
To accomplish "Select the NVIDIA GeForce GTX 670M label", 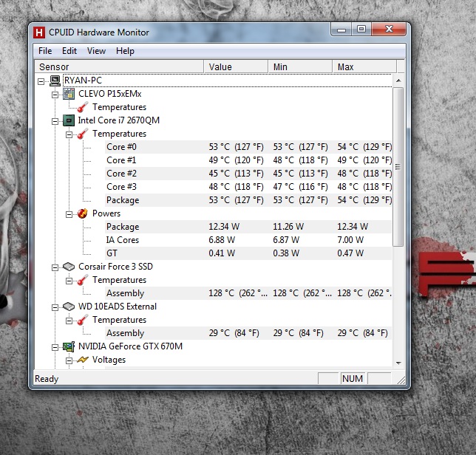I will [x=130, y=346].
